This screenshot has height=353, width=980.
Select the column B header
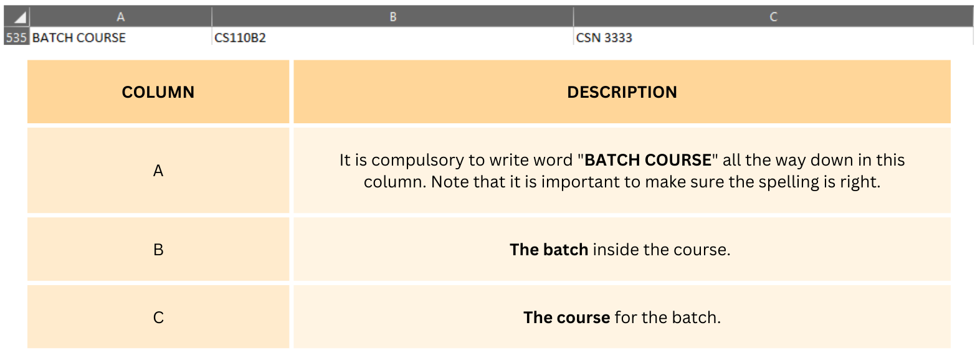[x=392, y=17]
